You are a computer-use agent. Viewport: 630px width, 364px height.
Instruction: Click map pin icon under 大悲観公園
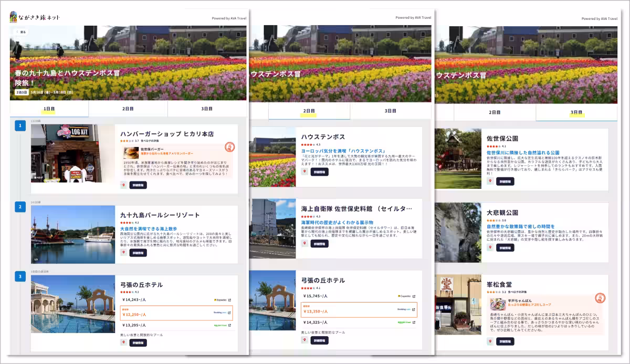click(x=490, y=248)
